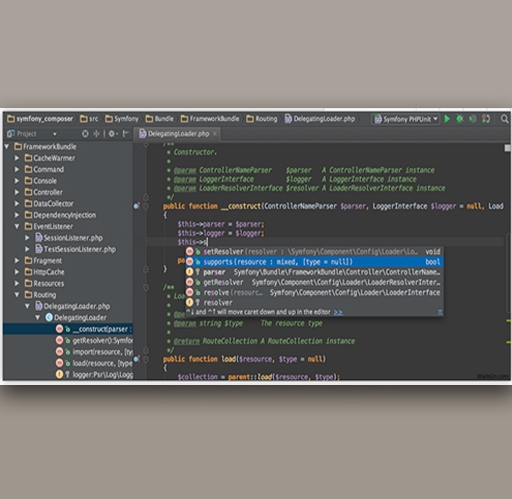Run with coverage icon in toolbar
This screenshot has height=499, width=512.
pos(472,119)
